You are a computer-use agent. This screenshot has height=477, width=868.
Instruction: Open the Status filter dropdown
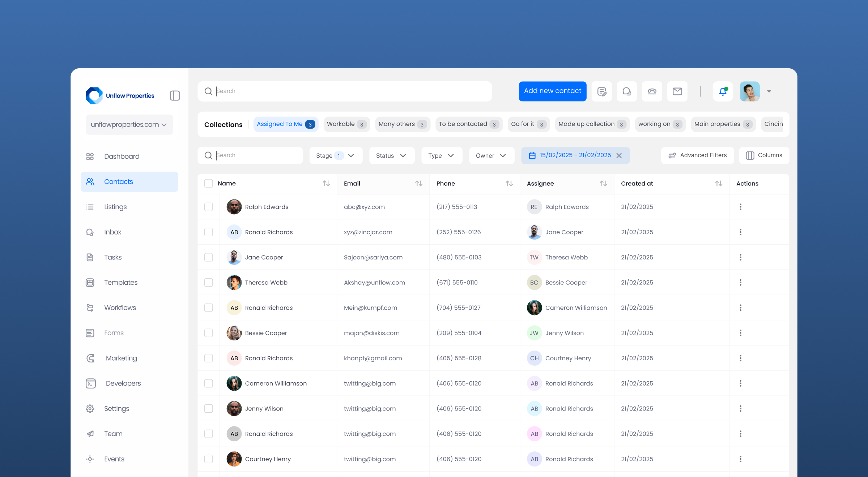[x=392, y=155]
